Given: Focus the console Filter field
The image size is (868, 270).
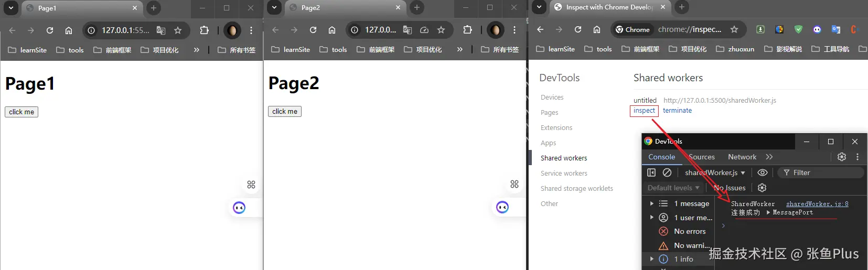Looking at the screenshot, I should 821,172.
